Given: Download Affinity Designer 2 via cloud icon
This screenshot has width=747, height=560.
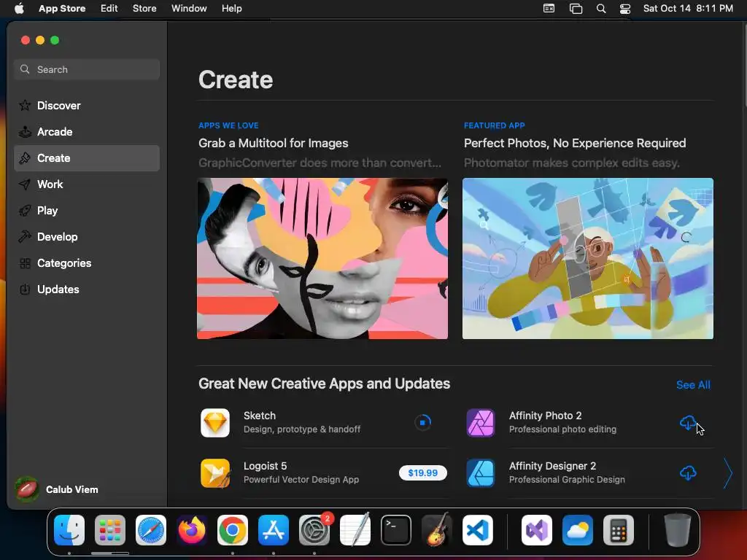Looking at the screenshot, I should [x=688, y=472].
